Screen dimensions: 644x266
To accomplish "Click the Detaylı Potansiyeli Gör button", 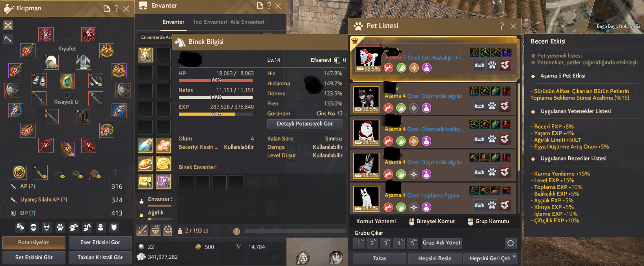I will [x=305, y=124].
